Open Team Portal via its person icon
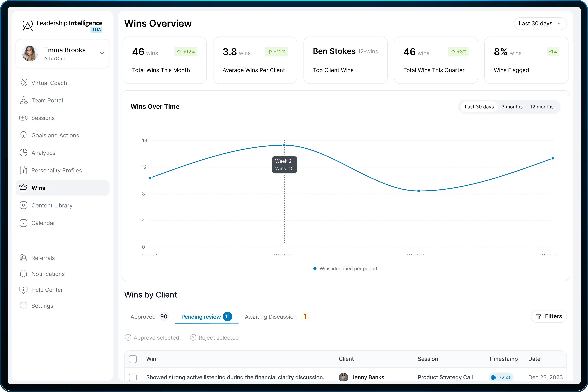Screen dimensions: 588x392 point(23,100)
